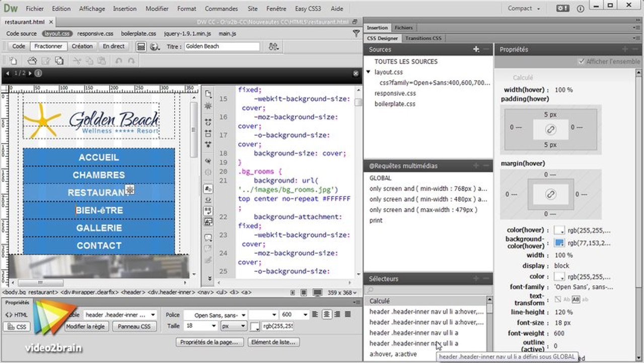Image resolution: width=644 pixels, height=363 pixels.
Task: Click the margin link-values chain icon
Action: 551,194
